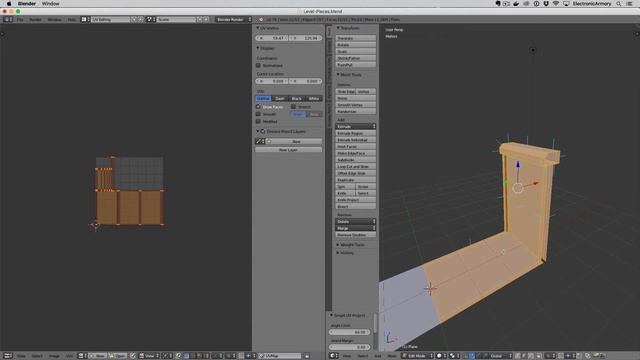The height and width of the screenshot is (360, 640).
Task: Select the White edge draw type
Action: point(313,98)
